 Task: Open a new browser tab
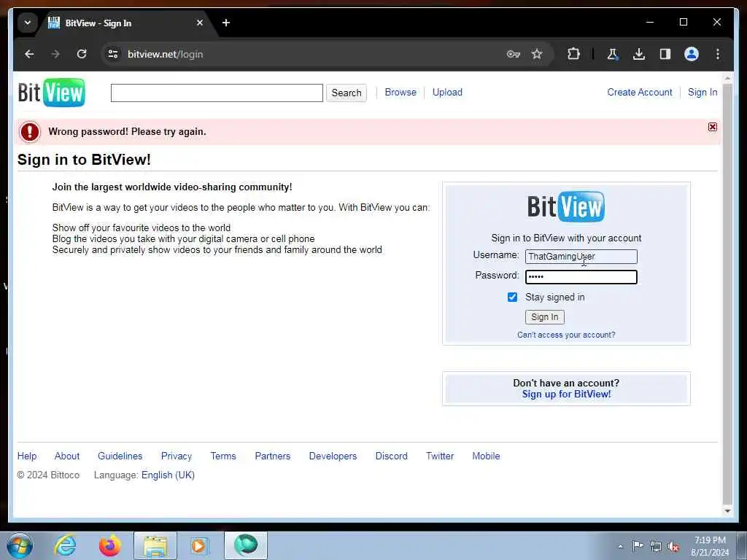pyautogui.click(x=226, y=23)
